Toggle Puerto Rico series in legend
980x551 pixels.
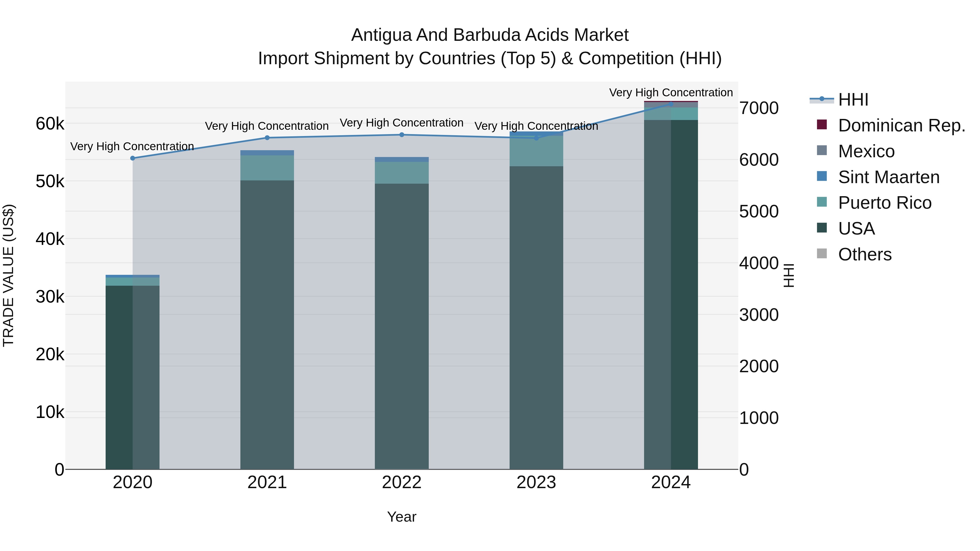tap(874, 203)
